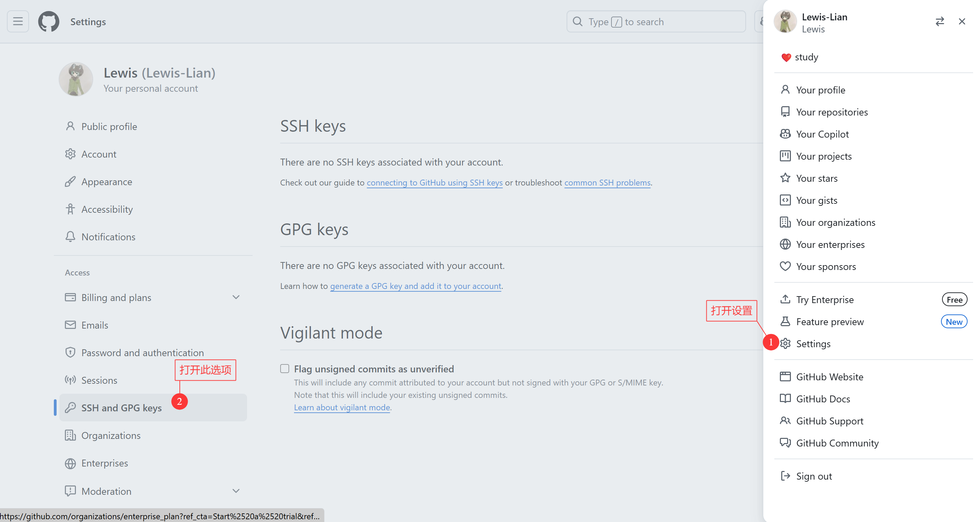The height and width of the screenshot is (522, 980).
Task: Click the Your organizations building icon
Action: point(785,222)
